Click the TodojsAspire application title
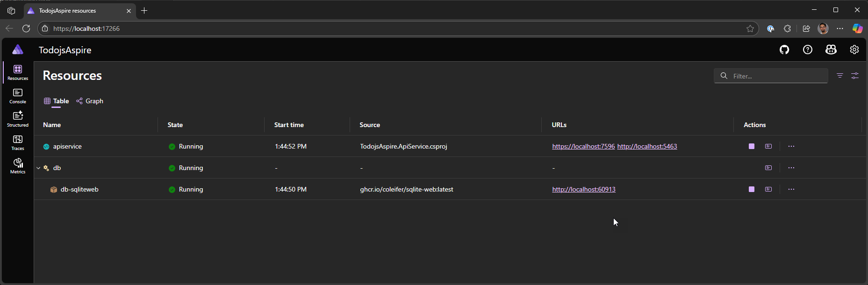Screen dimensions: 868x285 pos(65,50)
